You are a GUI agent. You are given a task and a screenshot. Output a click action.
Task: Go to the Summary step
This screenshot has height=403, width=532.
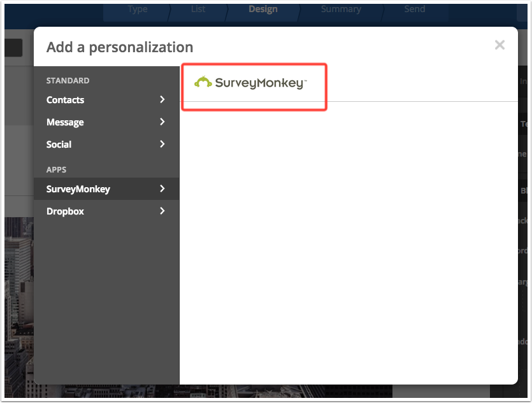[341, 9]
